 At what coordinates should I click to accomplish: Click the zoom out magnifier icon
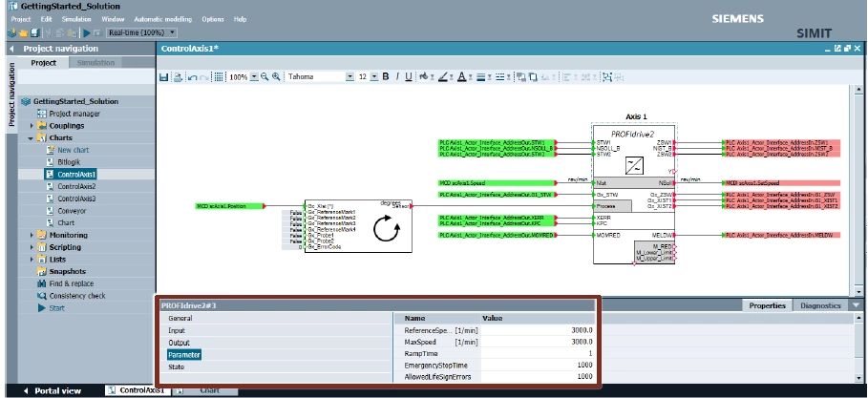[x=265, y=76]
